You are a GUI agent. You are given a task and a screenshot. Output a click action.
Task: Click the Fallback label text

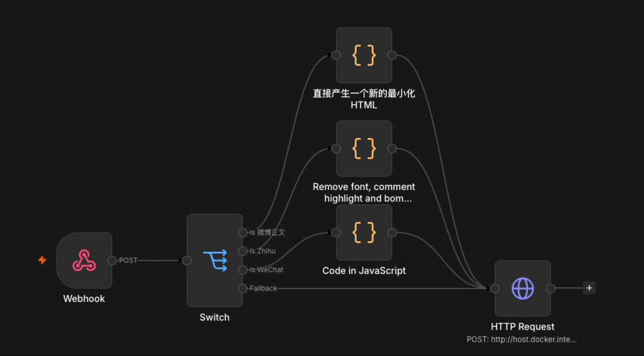point(263,288)
